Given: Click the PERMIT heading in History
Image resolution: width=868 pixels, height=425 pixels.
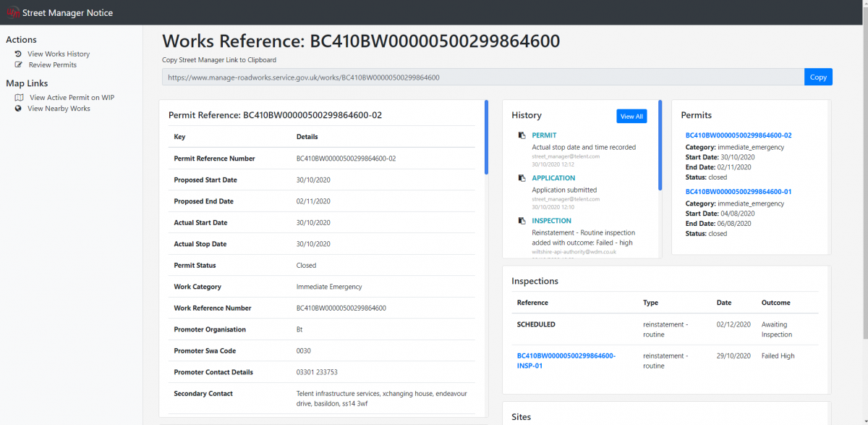Looking at the screenshot, I should 544,135.
